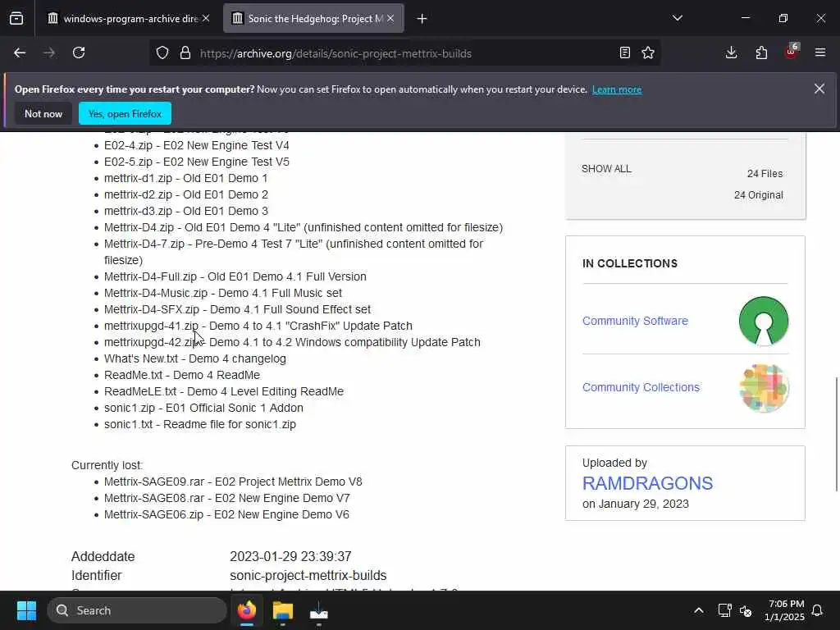
Task: Click the 'mettrix-d3.zip - Old E01 Demo 3' line
Action: [x=186, y=211]
